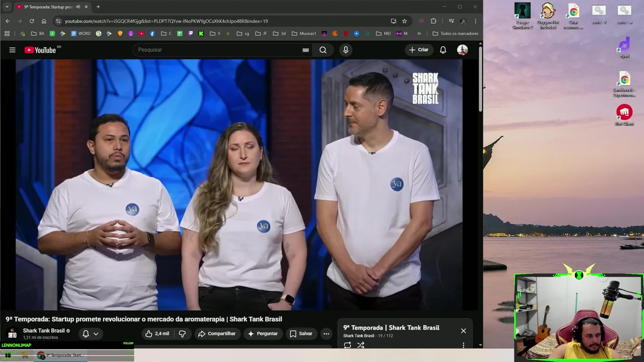Bookmark this page with star icon
This screenshot has width=644, height=362.
click(x=404, y=21)
